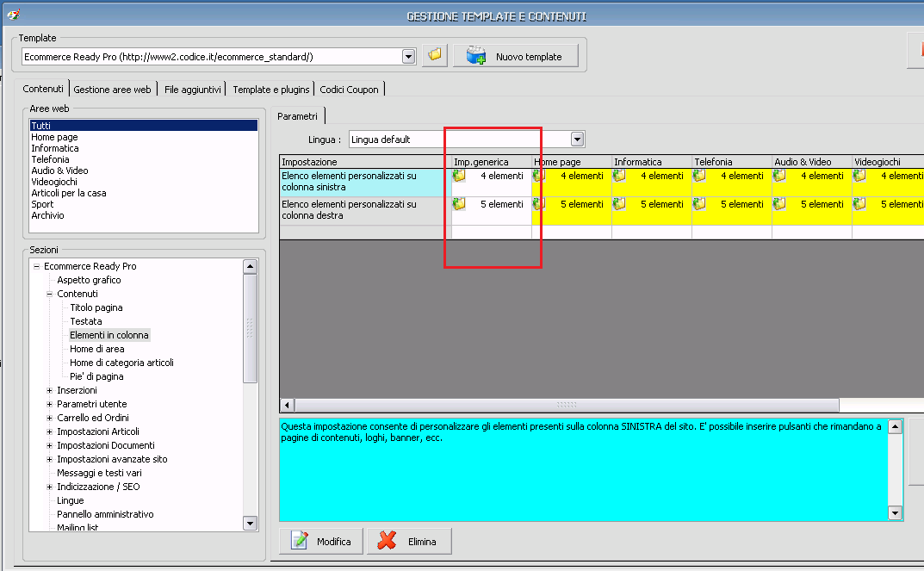The height and width of the screenshot is (571, 924).
Task: Click Videogiochi icon in colonna sinistra row
Action: pyautogui.click(x=859, y=176)
